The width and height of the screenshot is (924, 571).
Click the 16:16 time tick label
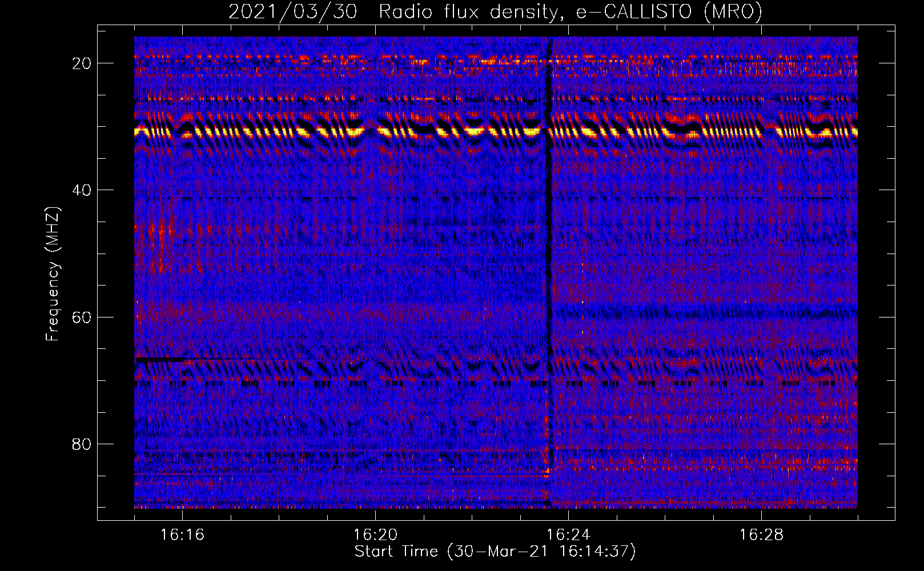point(183,535)
